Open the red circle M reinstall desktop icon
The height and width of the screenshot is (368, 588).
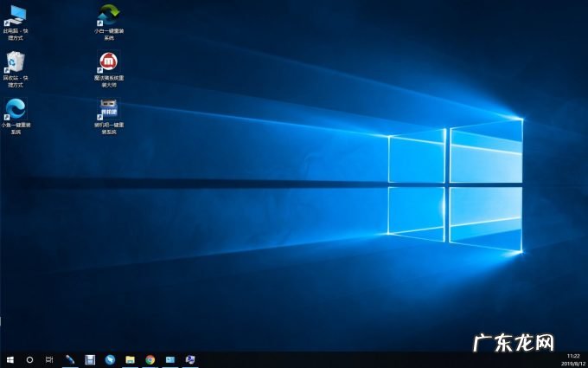point(109,70)
